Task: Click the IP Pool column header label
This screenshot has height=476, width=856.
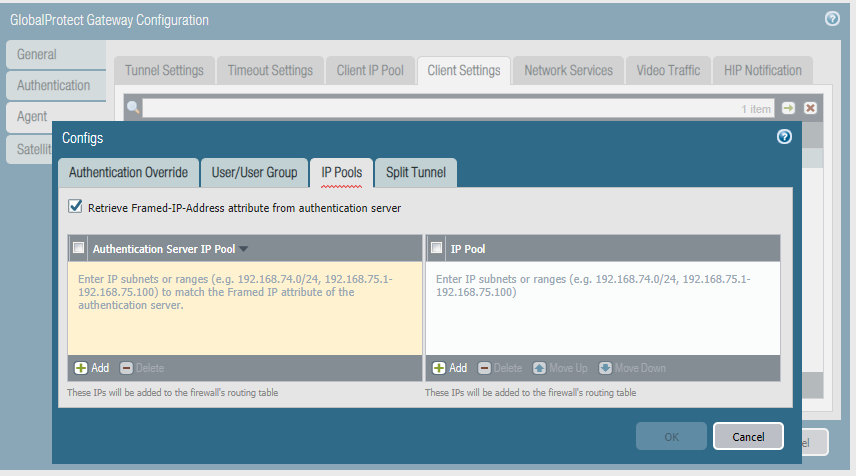Action: point(468,249)
